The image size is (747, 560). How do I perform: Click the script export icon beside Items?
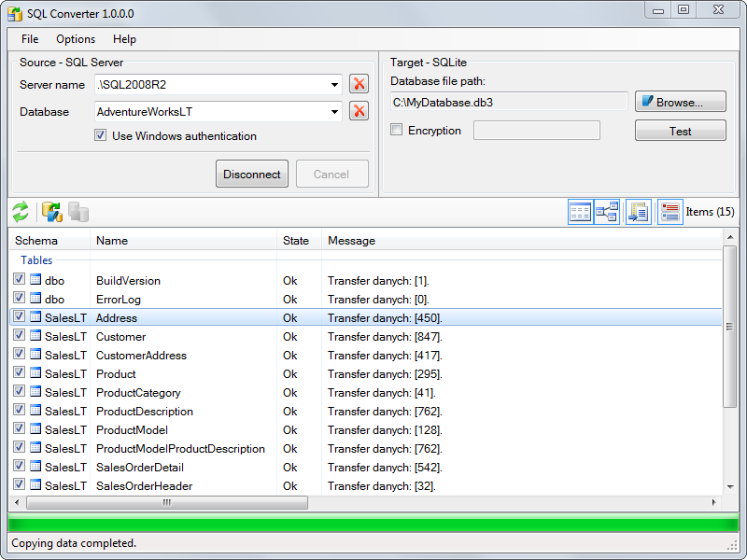pos(639,212)
